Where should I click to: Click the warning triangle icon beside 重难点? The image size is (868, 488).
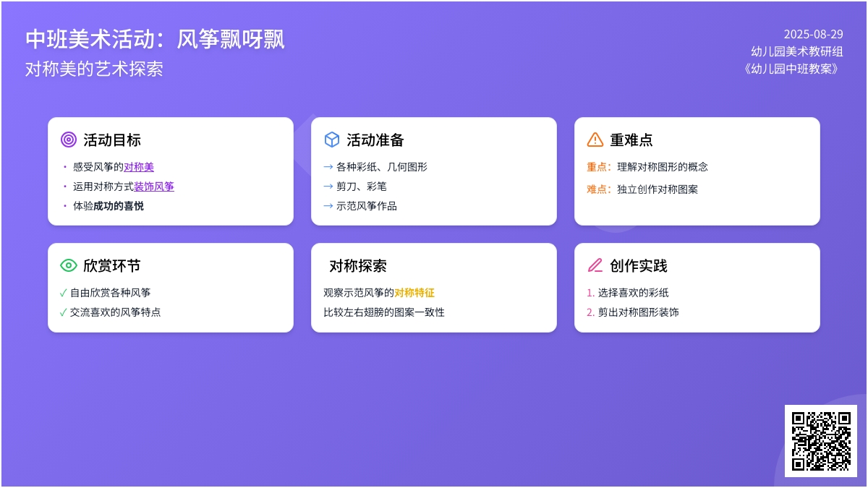[x=595, y=140]
